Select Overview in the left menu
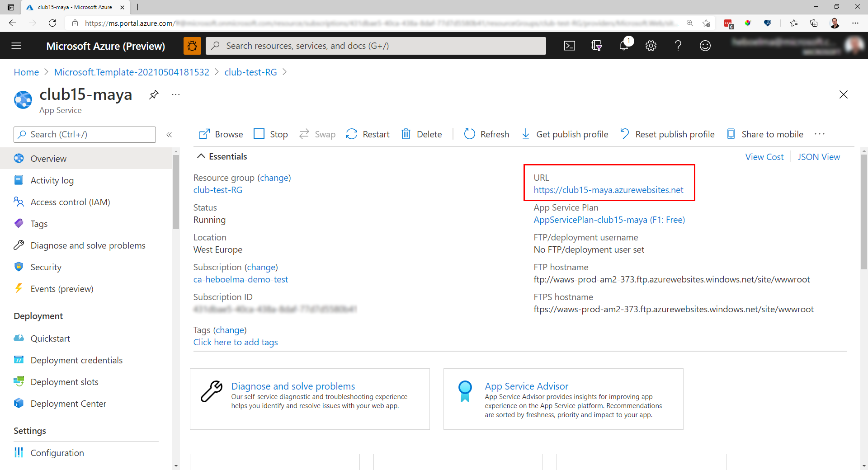 click(86, 159)
